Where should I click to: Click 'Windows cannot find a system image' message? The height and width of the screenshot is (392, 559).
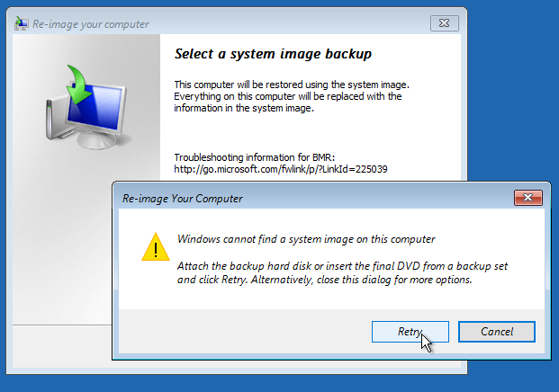[x=306, y=239]
